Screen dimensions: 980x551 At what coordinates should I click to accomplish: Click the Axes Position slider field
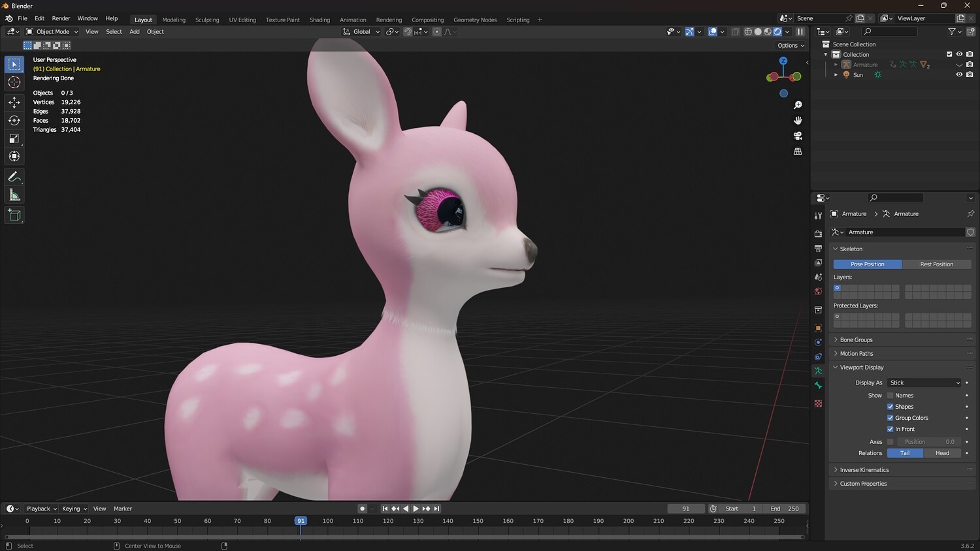929,442
